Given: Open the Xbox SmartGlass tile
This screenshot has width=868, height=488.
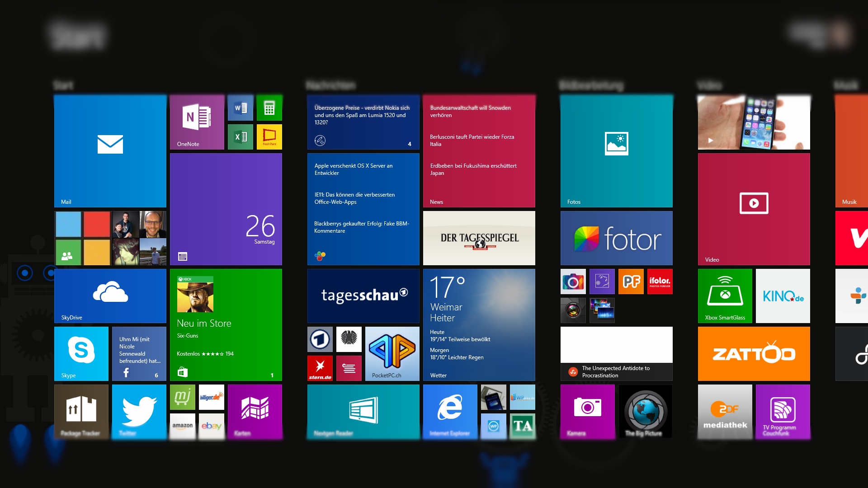Looking at the screenshot, I should [x=725, y=296].
